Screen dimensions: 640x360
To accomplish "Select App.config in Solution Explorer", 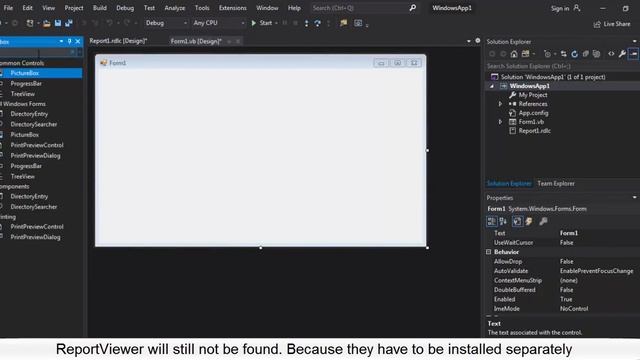I will [x=533, y=113].
